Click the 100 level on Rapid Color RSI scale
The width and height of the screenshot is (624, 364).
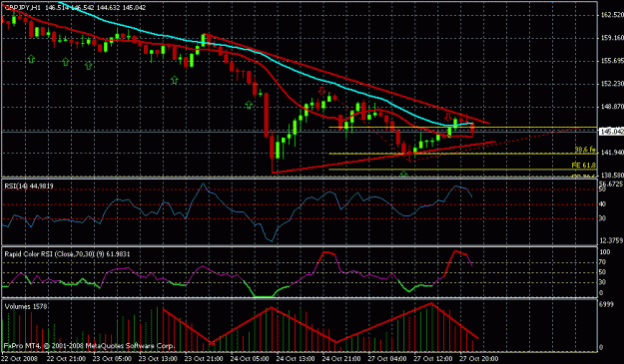[604, 252]
